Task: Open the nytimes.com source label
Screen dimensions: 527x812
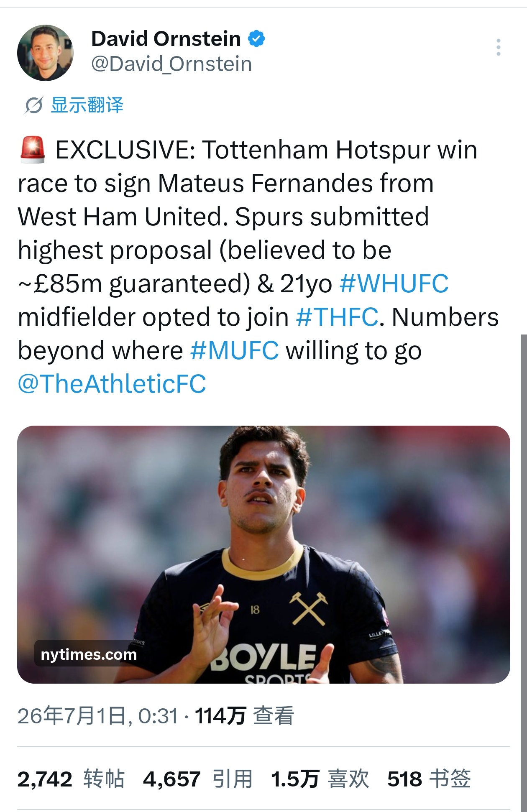Action: tap(89, 654)
